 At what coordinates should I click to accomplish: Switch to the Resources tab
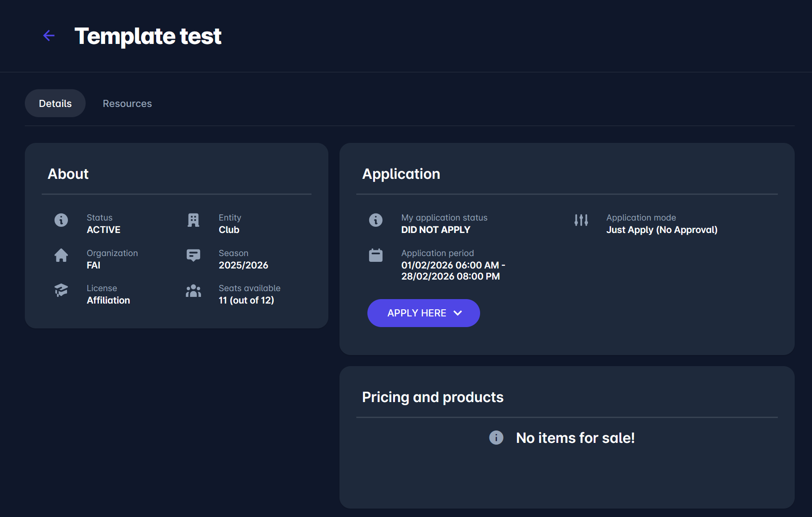tap(127, 103)
